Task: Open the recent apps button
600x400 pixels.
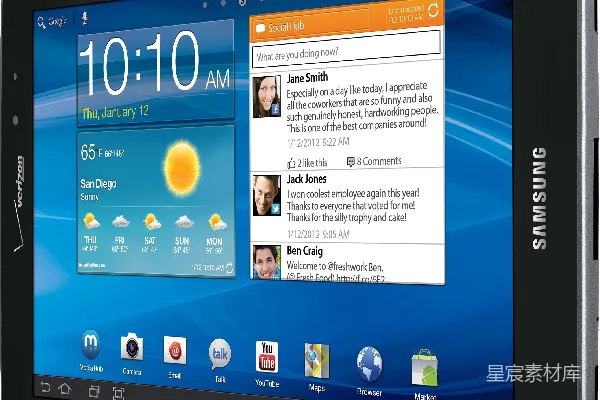Action: (93, 391)
